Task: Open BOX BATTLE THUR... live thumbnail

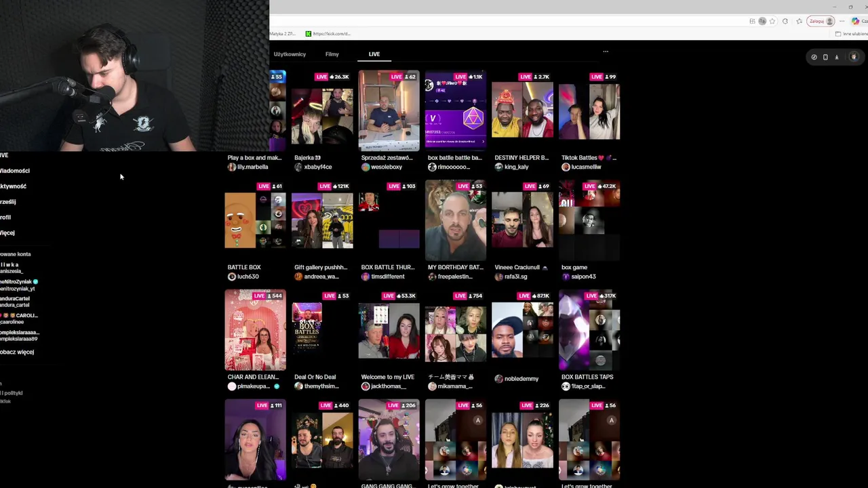Action: click(389, 221)
